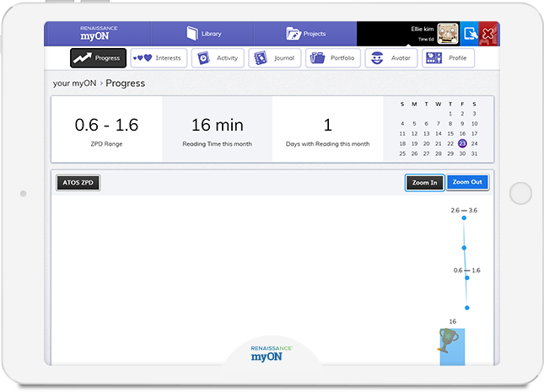544x392 pixels.
Task: Click the 'your myON' breadcrumb link
Action: tap(74, 83)
